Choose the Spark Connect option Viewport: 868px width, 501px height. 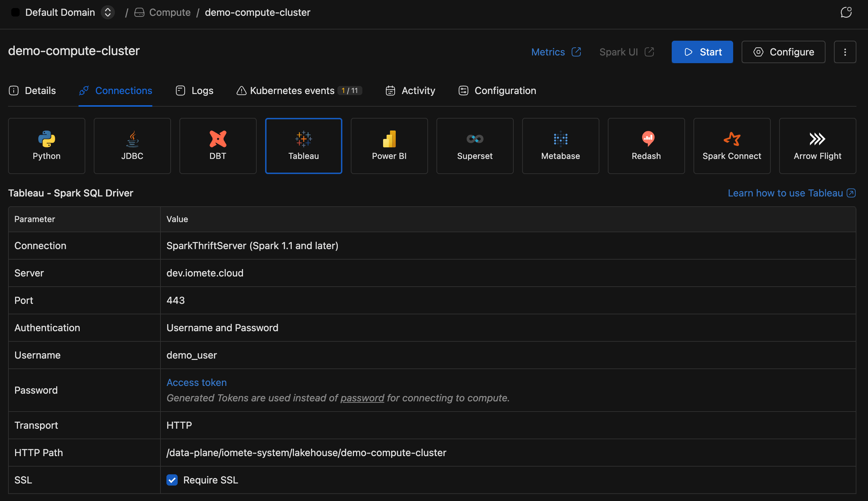[732, 146]
